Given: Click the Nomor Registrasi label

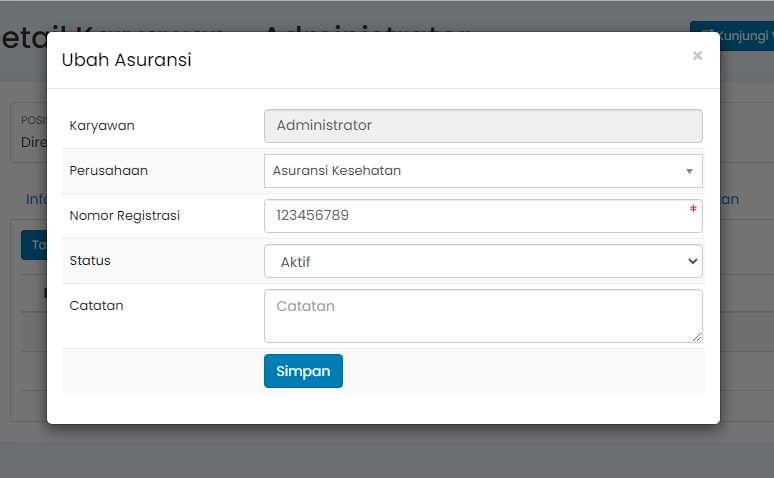Looking at the screenshot, I should (125, 216).
